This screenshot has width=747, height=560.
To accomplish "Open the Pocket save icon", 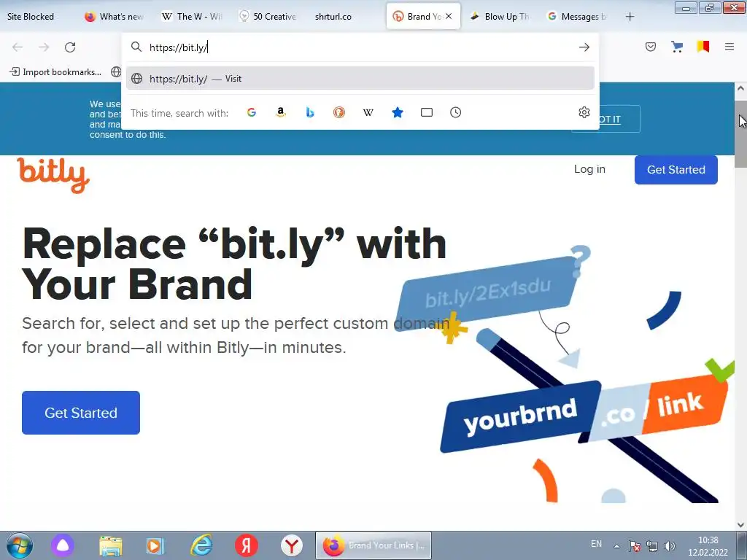I will [651, 47].
